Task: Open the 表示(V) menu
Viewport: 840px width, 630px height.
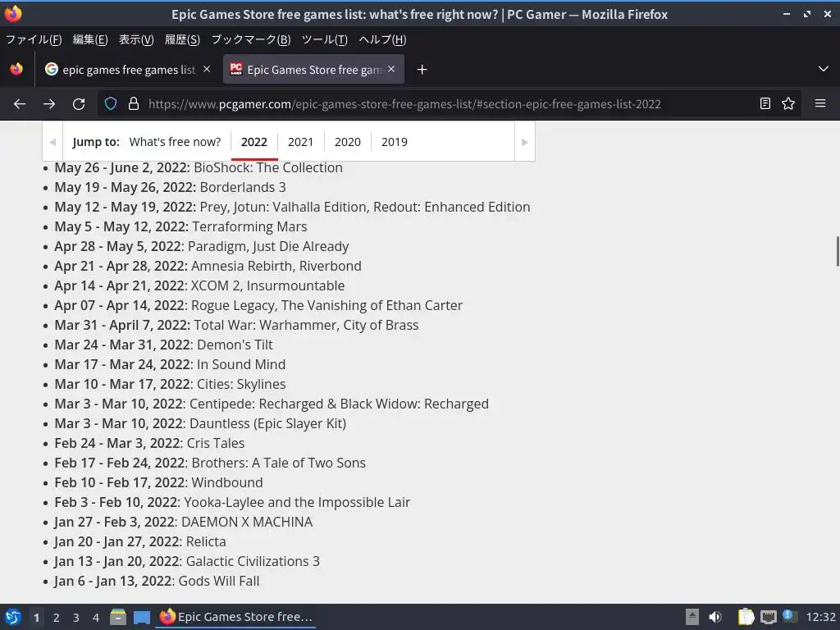Action: tap(136, 39)
